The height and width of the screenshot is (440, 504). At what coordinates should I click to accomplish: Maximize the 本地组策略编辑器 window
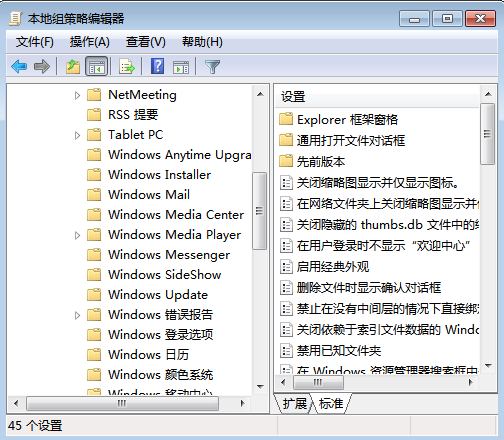tap(447, 19)
